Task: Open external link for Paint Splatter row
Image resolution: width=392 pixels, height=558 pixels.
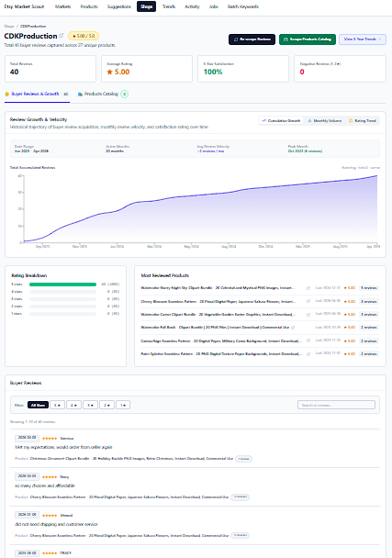Action: (308, 354)
